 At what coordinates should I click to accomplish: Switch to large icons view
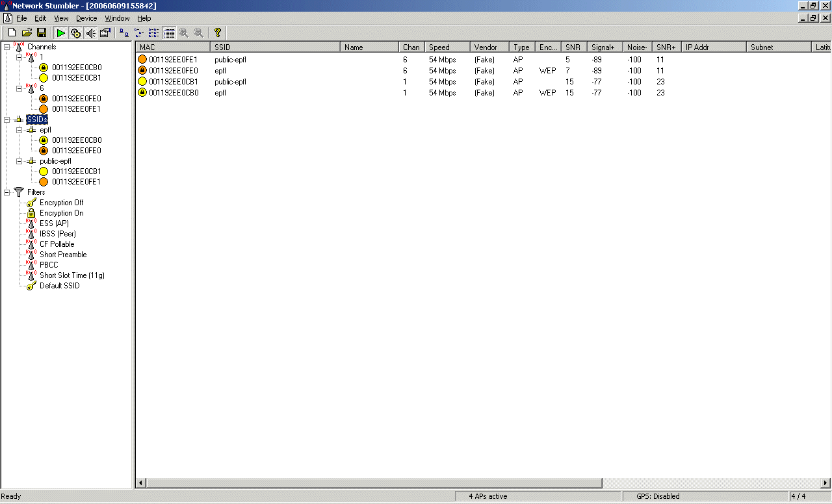(124, 32)
